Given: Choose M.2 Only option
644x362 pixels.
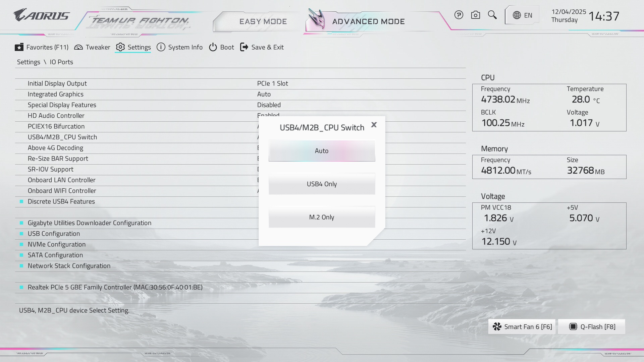Looking at the screenshot, I should [322, 217].
